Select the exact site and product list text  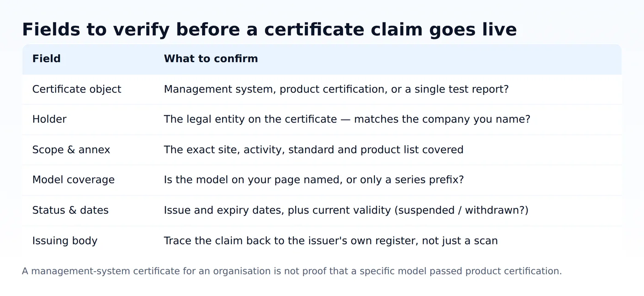(314, 150)
